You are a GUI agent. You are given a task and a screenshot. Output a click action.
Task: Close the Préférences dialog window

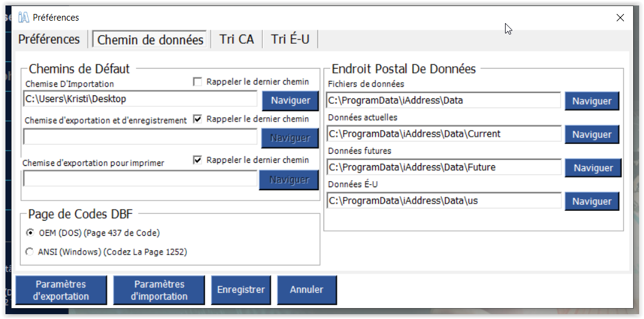coord(620,17)
